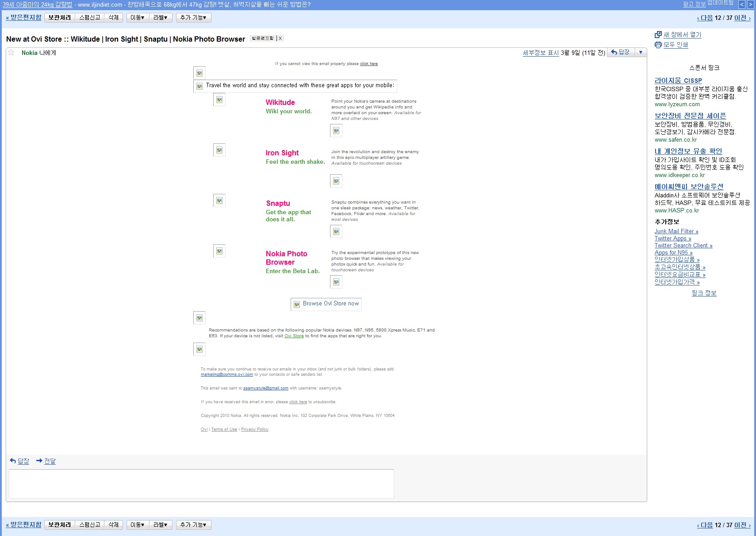Click the 링크 정보 link
Image resolution: width=756 pixels, height=536 pixels.
coord(704,293)
